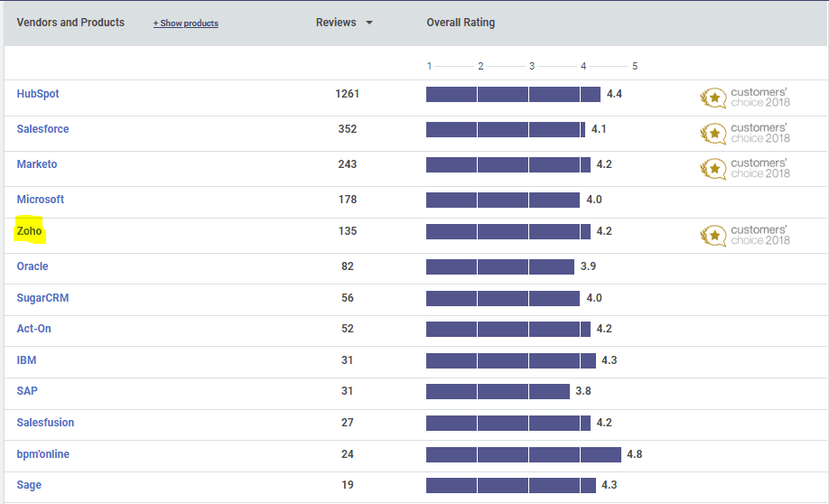Viewport: 829px width, 504px height.
Task: Click IBM's 4.3 rating bar
Action: (511, 360)
